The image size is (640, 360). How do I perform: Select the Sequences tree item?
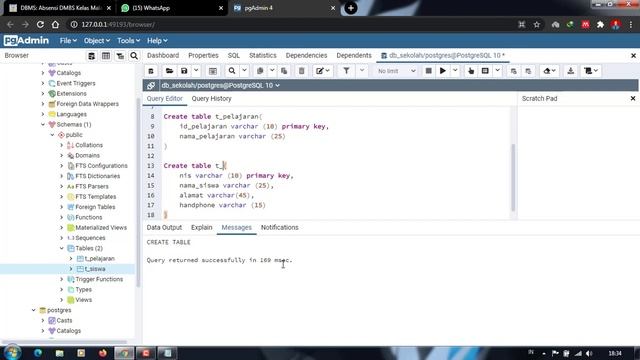[x=90, y=238]
